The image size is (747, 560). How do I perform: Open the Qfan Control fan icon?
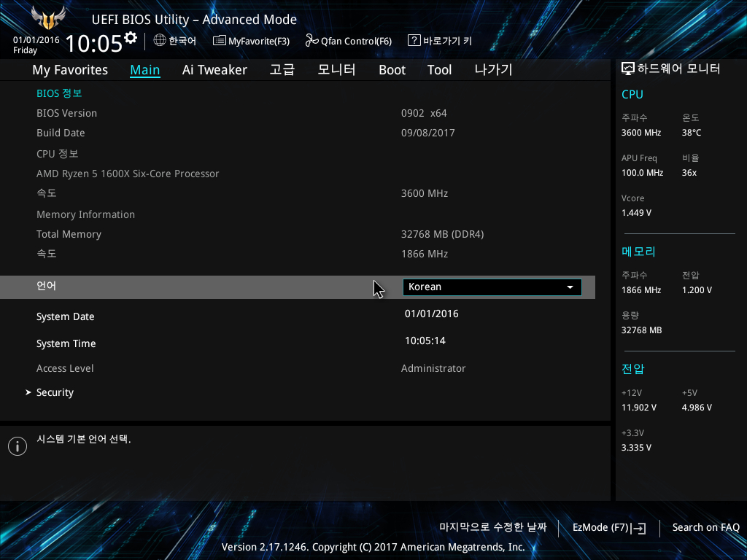[311, 41]
